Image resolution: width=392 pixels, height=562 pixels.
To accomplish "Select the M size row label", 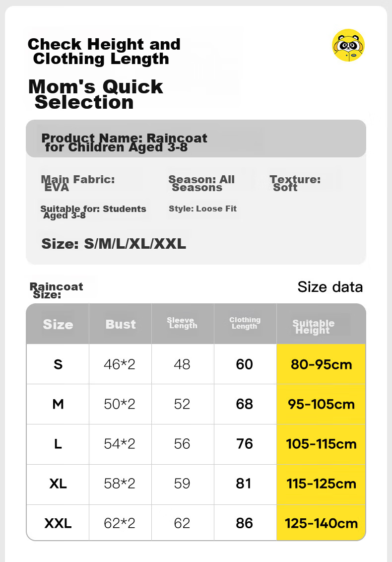I will (x=58, y=404).
